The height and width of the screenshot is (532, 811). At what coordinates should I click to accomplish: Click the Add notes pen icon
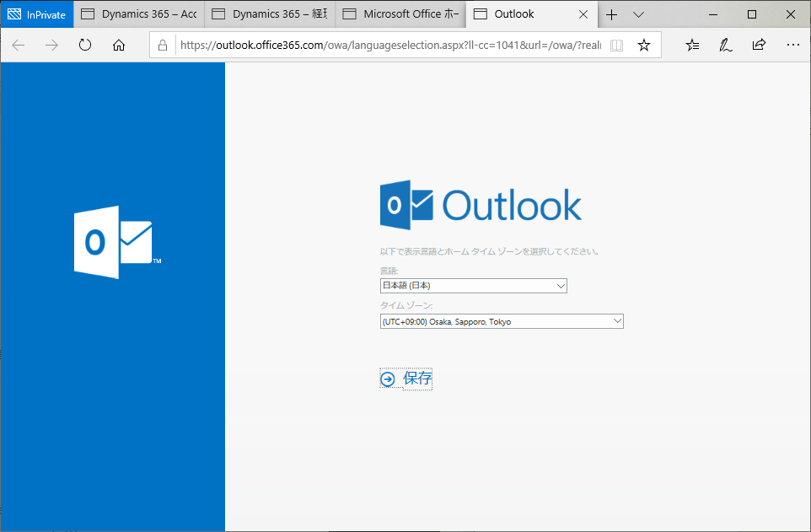coord(726,45)
